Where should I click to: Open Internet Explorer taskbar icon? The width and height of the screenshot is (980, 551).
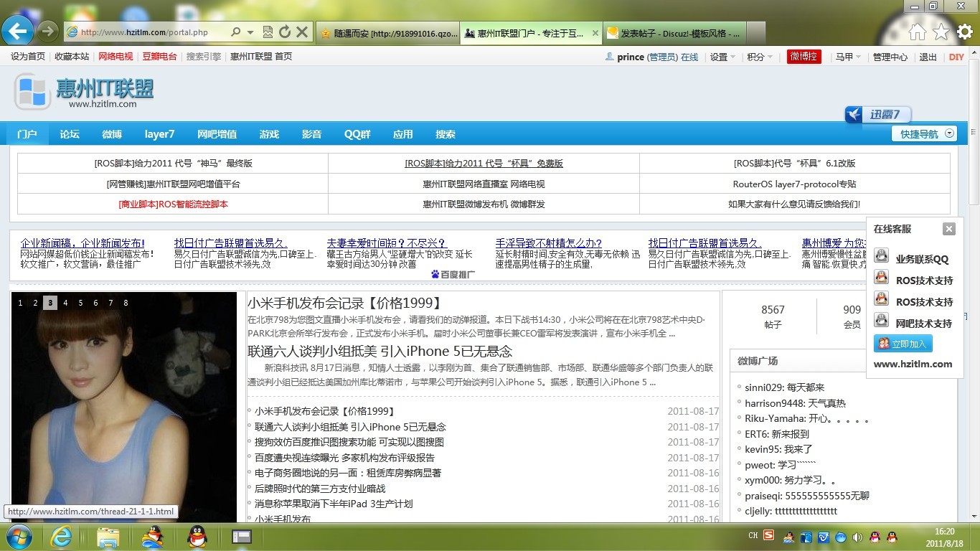[x=61, y=537]
